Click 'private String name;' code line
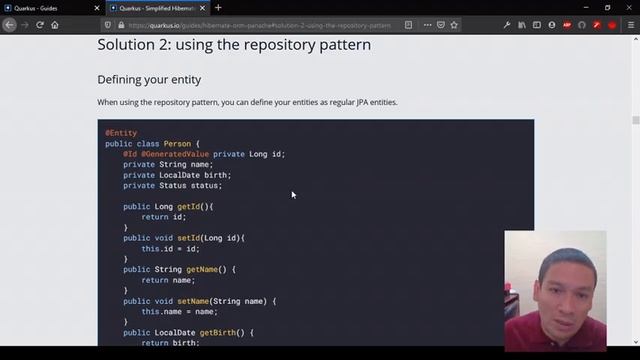Image resolution: width=640 pixels, height=360 pixels. click(168, 164)
